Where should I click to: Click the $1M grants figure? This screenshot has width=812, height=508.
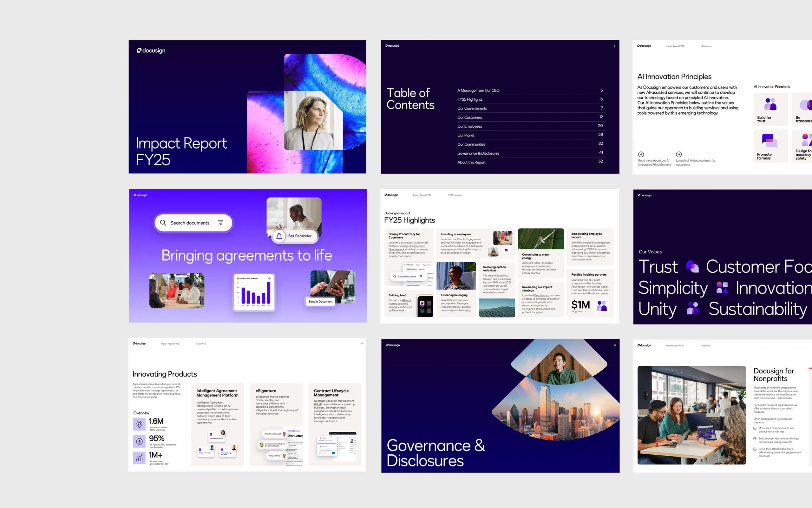(x=580, y=305)
